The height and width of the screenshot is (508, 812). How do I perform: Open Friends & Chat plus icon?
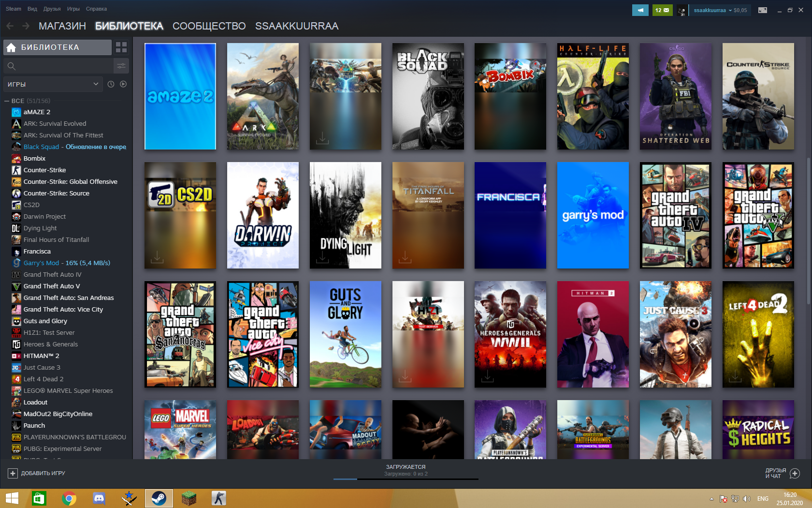[795, 473]
